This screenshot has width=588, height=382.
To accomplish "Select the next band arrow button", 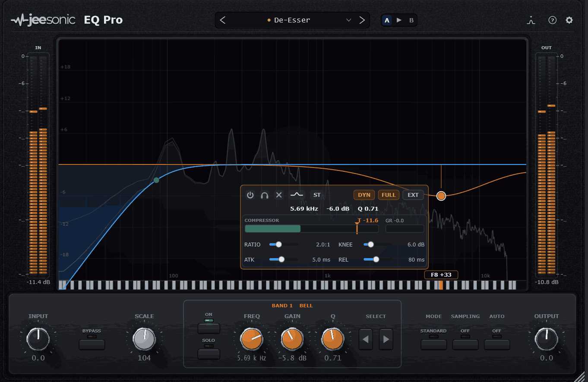I will tap(386, 339).
